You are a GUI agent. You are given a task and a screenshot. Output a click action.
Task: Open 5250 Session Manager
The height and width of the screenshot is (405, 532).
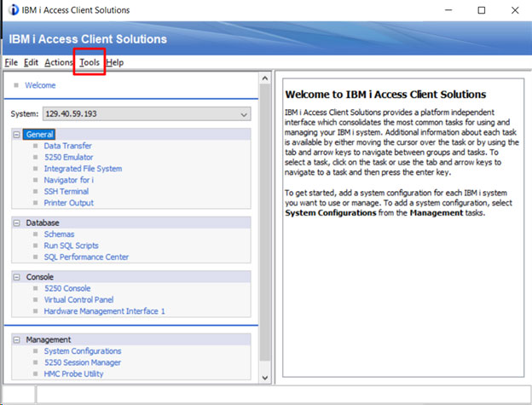coord(83,362)
